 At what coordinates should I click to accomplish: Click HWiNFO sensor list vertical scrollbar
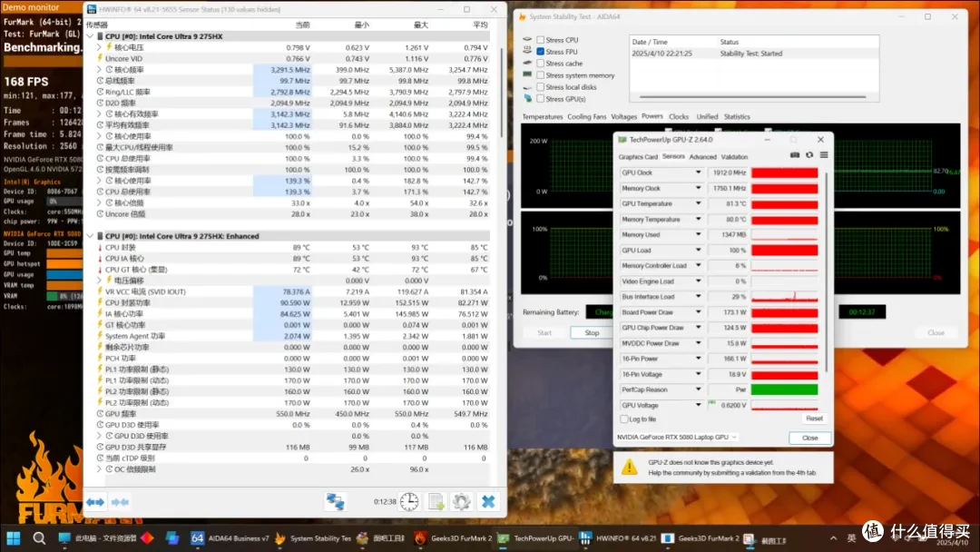[501, 94]
